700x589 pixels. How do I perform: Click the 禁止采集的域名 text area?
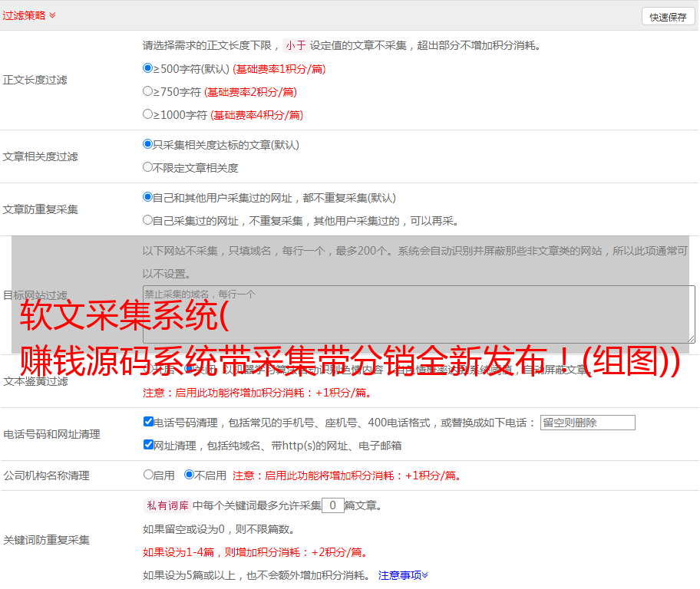pos(418,314)
